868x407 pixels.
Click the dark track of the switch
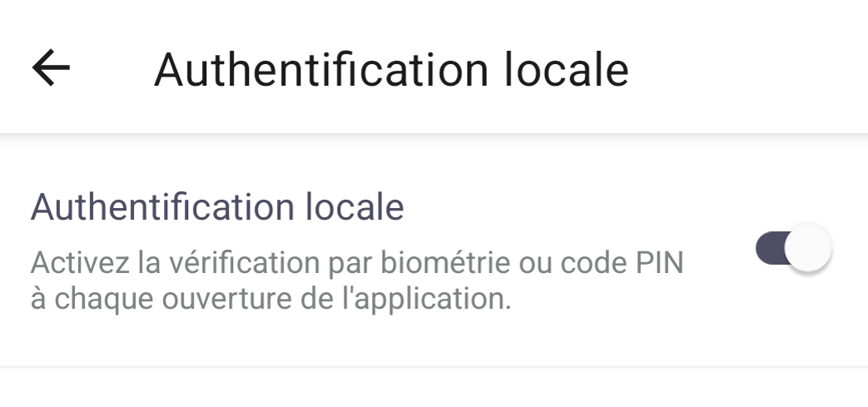769,247
